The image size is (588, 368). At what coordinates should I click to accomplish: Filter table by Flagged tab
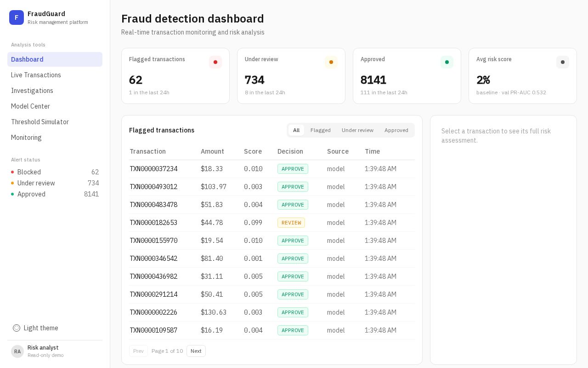tap(321, 130)
